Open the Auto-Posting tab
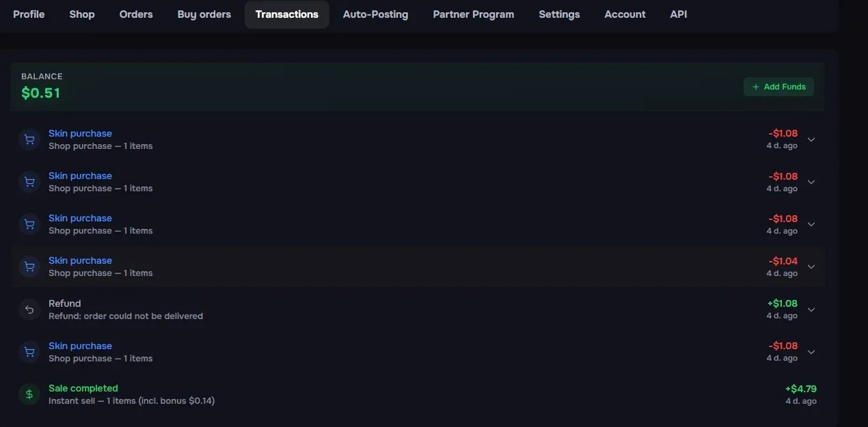Viewport: 868px width, 427px height. coord(375,14)
